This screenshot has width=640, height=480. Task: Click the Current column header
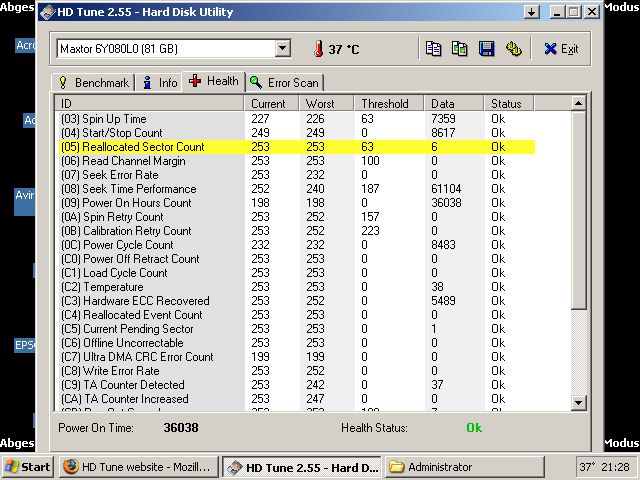point(272,104)
